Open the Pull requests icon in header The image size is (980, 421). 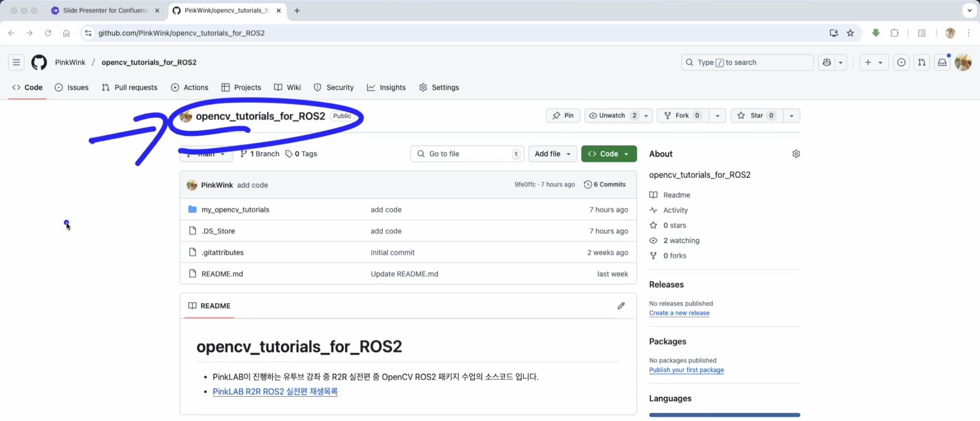coord(922,62)
